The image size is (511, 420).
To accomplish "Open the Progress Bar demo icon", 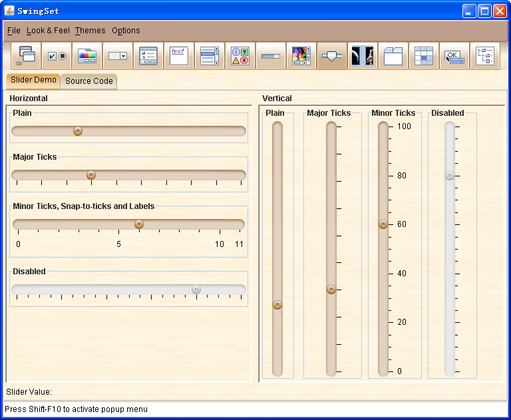I will (271, 56).
